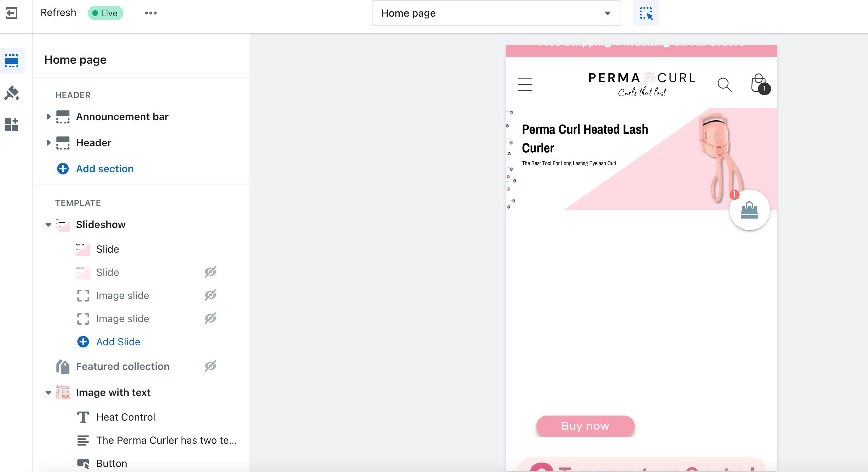Click Add section link

[x=105, y=169]
